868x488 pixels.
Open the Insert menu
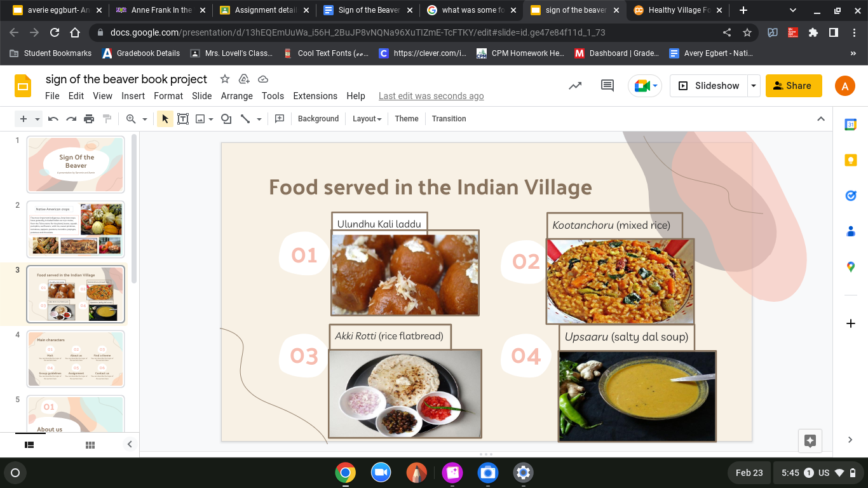[133, 96]
